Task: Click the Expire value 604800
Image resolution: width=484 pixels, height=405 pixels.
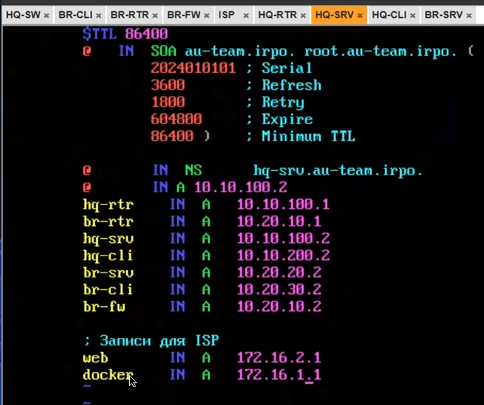Action: click(176, 119)
